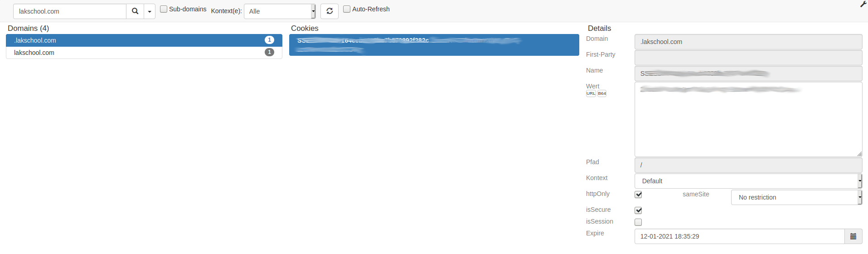This screenshot has height=254, width=868.
Task: Click the B64 decode badge under Wert
Action: [x=602, y=93]
